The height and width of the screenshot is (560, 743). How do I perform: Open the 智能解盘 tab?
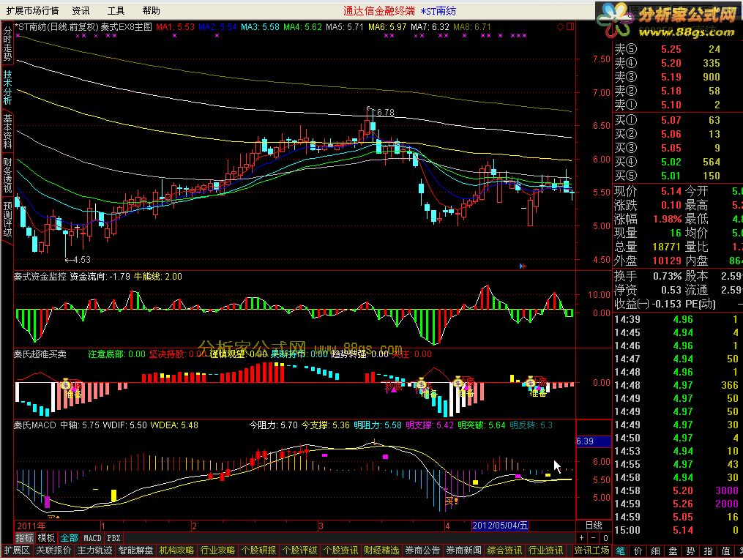click(x=135, y=550)
